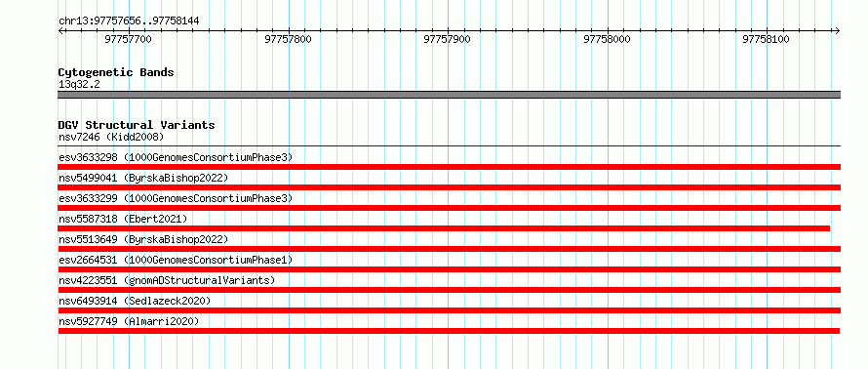Click the thin blue nsv7246 variant line

click(449, 146)
